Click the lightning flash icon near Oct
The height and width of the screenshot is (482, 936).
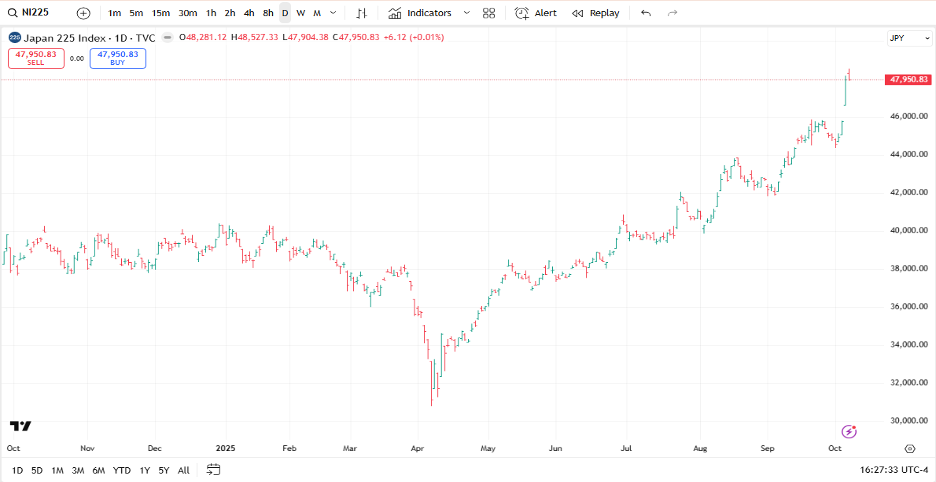pos(849,431)
